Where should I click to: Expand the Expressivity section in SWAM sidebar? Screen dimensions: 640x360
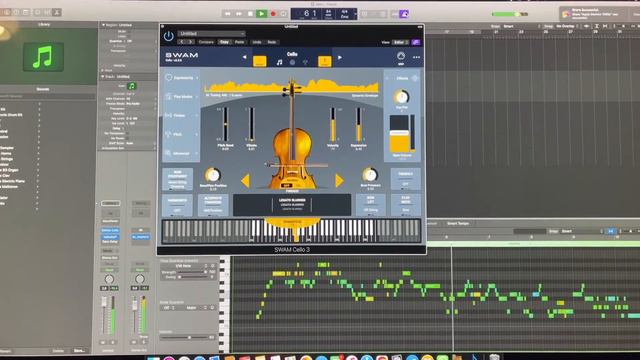coord(181,78)
